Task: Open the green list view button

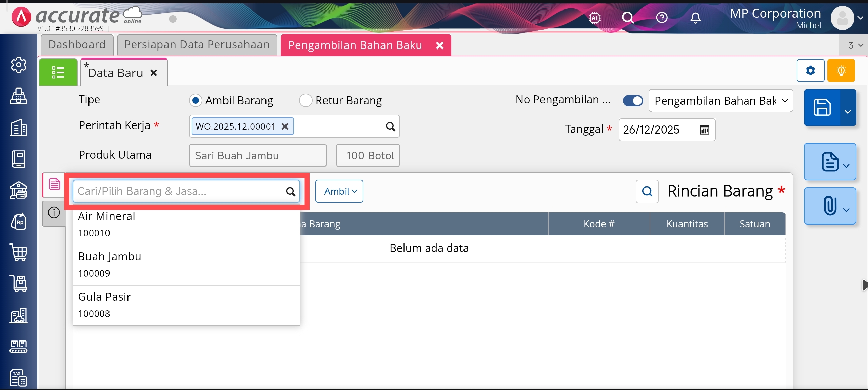Action: click(x=58, y=72)
